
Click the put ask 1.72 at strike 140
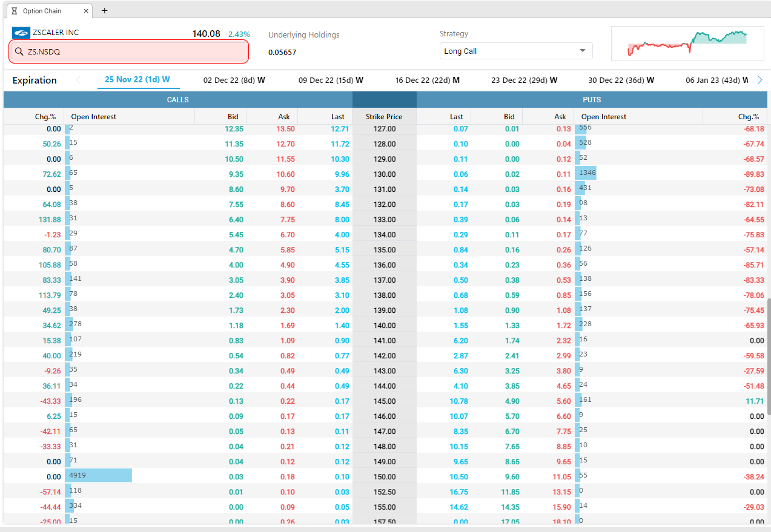(x=563, y=326)
